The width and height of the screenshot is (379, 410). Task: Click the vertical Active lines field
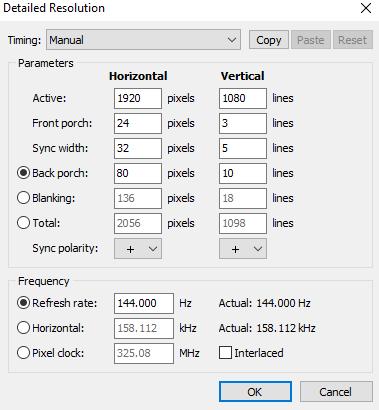[243, 98]
